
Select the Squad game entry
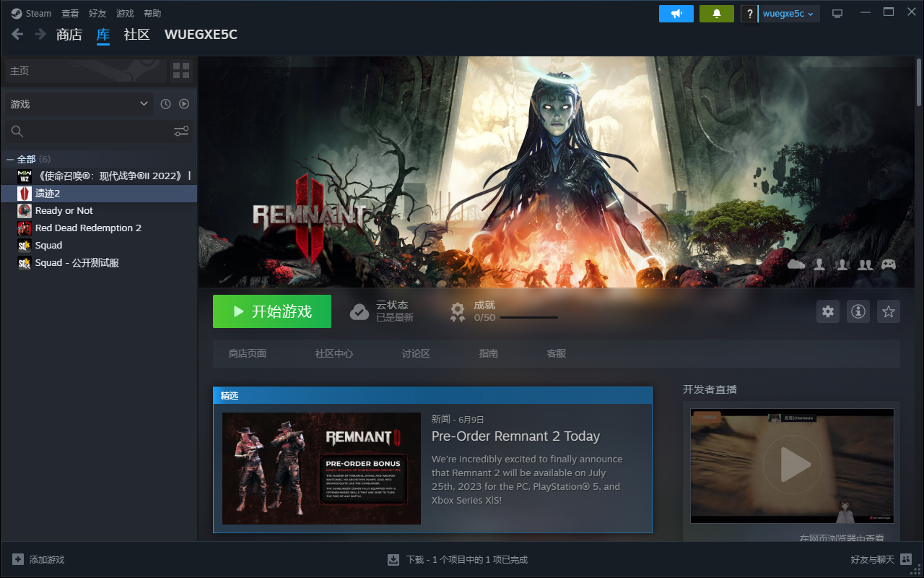[x=99, y=245]
